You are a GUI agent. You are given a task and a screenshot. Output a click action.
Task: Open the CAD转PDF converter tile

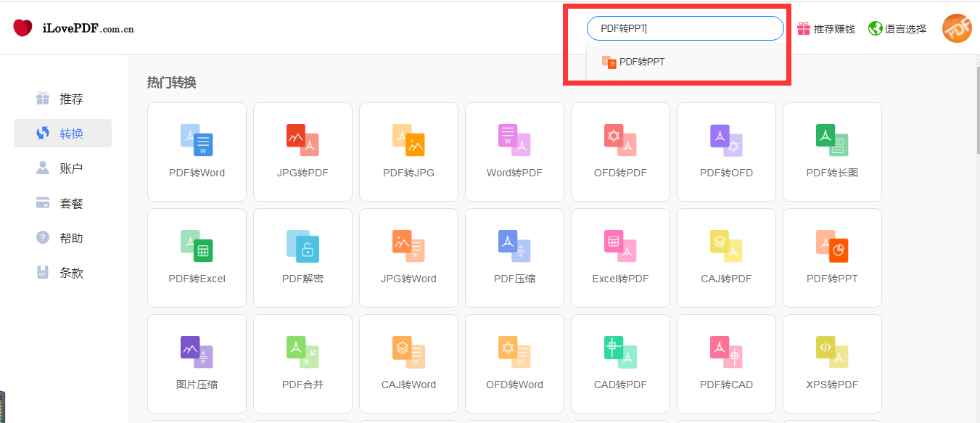point(620,364)
